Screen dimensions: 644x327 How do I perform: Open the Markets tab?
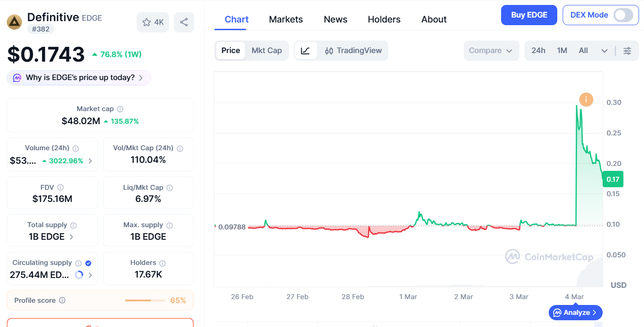[286, 19]
